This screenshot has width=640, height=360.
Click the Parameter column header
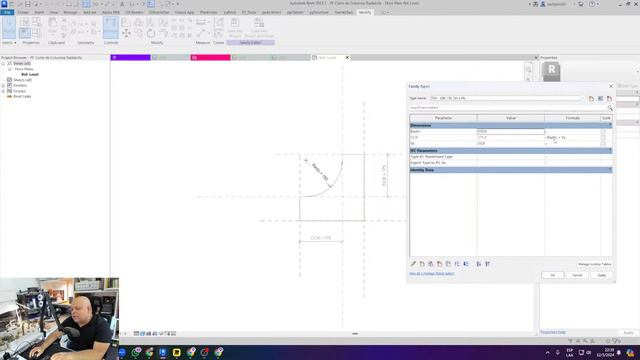click(443, 118)
